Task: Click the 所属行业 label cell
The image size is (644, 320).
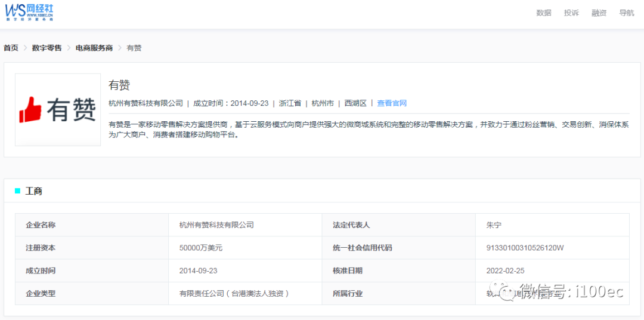Action: (399, 294)
